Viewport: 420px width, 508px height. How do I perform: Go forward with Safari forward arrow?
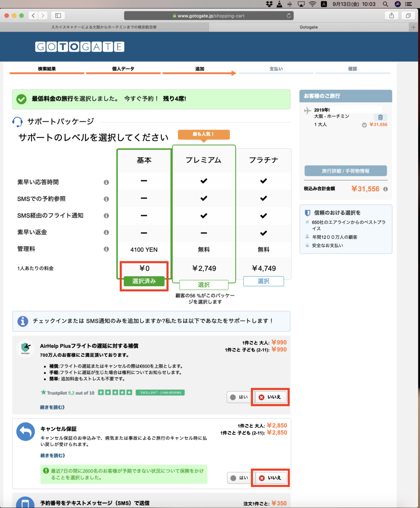[x=43, y=16]
